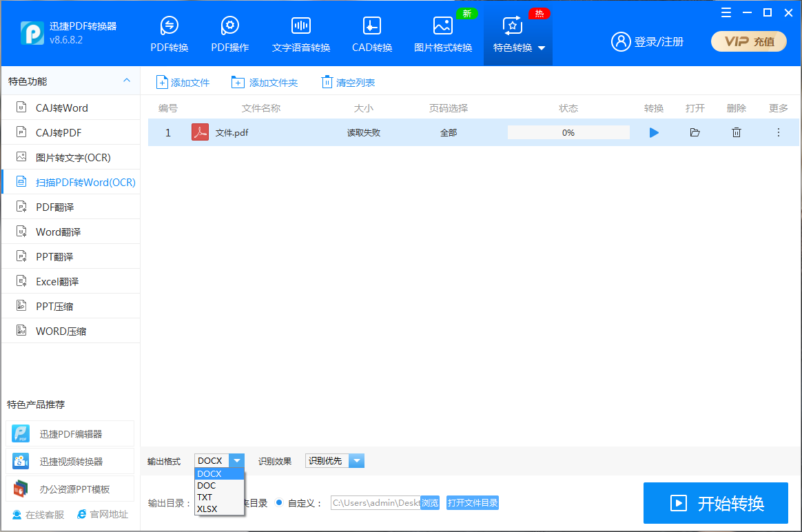Image resolution: width=802 pixels, height=532 pixels.
Task: Click 打开文件目录 button
Action: [x=473, y=503]
